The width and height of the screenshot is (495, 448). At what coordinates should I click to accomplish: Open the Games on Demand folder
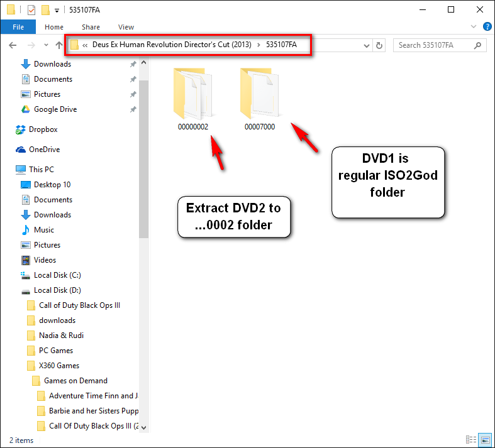(x=75, y=381)
